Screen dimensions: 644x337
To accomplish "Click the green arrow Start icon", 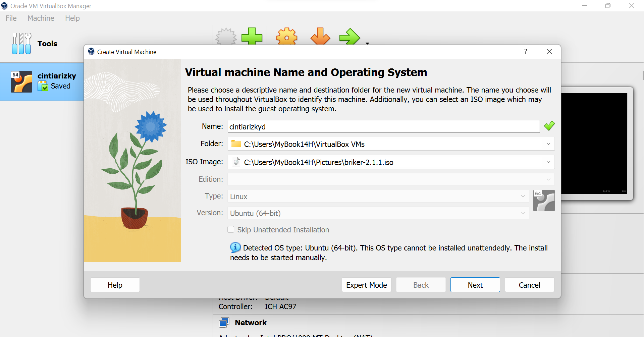I will 350,36.
